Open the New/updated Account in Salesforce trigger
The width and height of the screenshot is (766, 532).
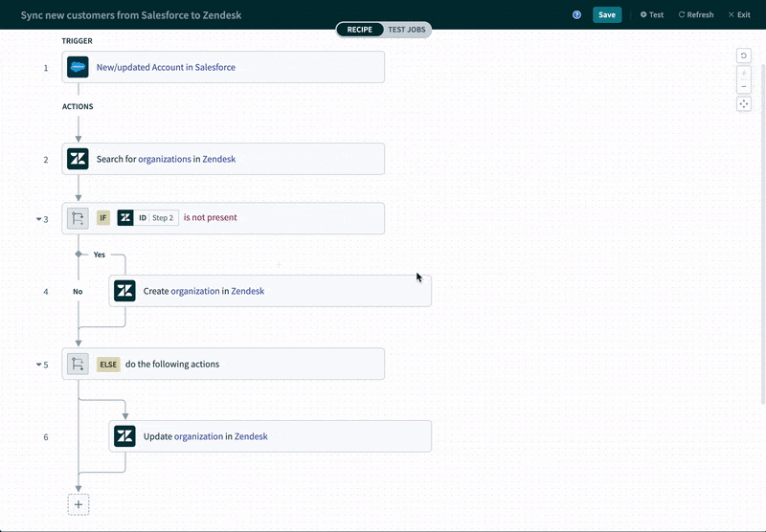coord(223,67)
